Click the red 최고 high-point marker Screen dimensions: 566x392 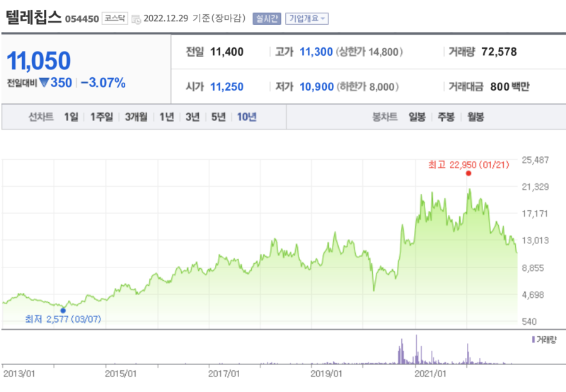click(x=468, y=173)
